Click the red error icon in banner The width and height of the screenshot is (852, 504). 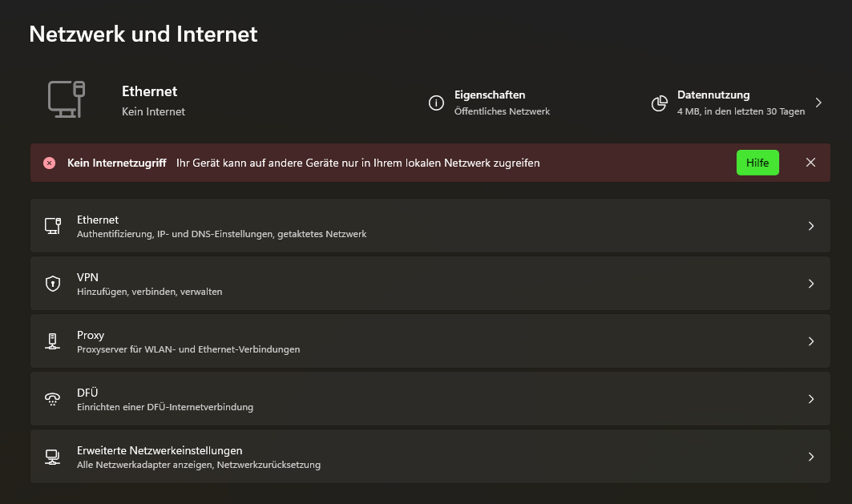pyautogui.click(x=49, y=163)
